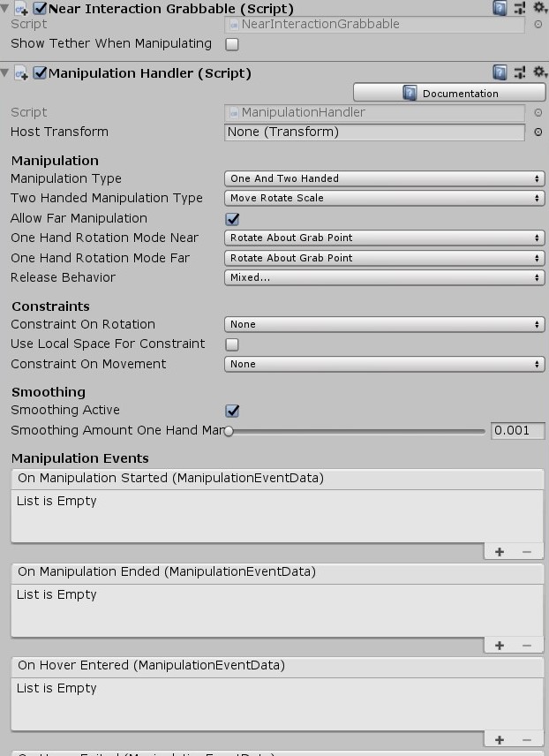Uncheck Allow Far Manipulation
Screen dimensions: 549x756
click(x=232, y=219)
